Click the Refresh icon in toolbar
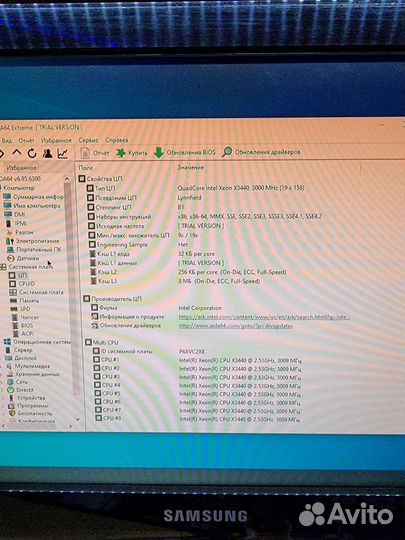 tap(32, 153)
